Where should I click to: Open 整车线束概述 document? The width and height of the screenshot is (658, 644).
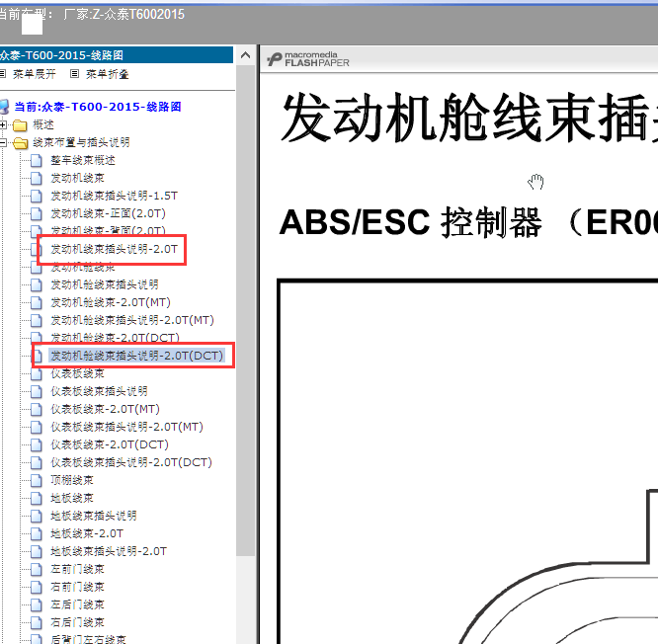(x=83, y=160)
